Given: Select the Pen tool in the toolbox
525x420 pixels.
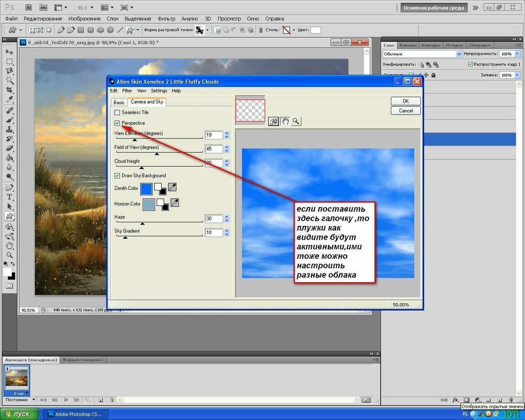Looking at the screenshot, I should 10,188.
